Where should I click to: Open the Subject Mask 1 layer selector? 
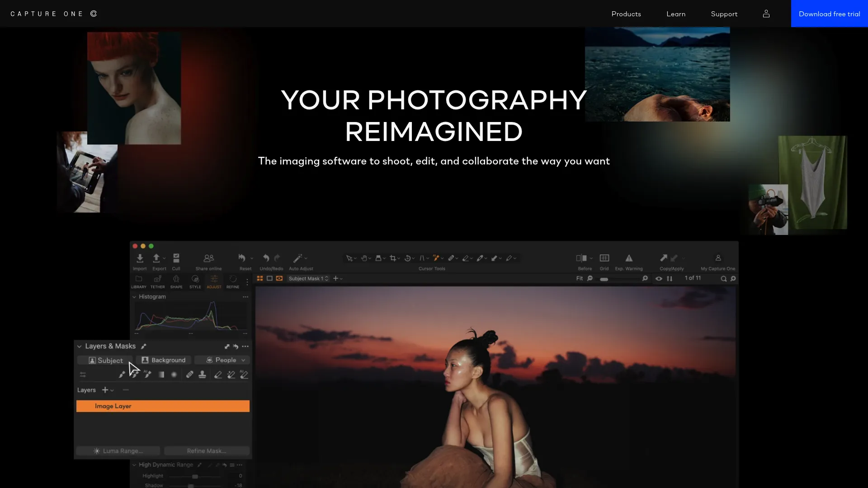click(x=308, y=278)
